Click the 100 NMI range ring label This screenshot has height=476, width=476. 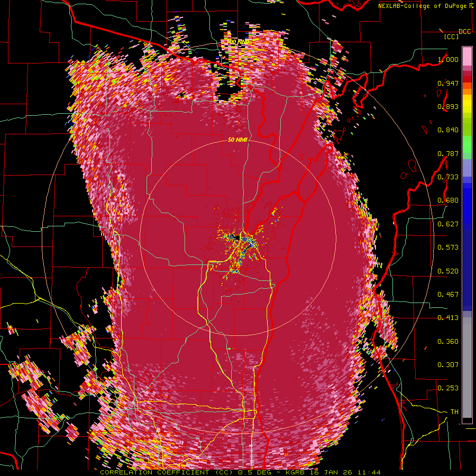237,42
